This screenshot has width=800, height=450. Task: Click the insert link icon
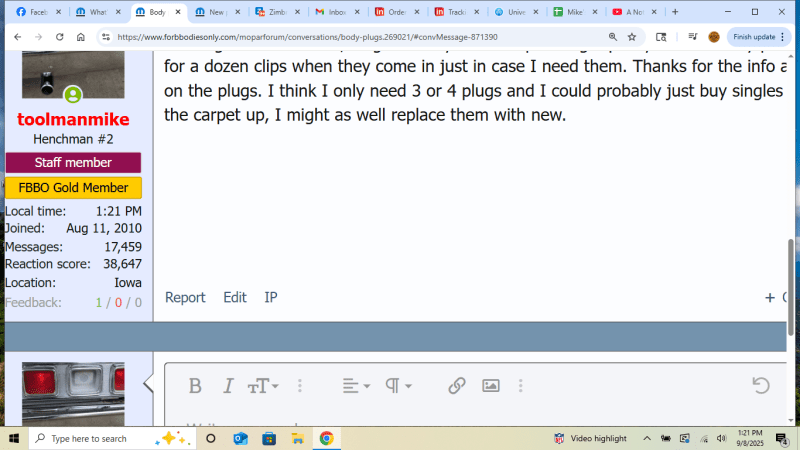(457, 386)
